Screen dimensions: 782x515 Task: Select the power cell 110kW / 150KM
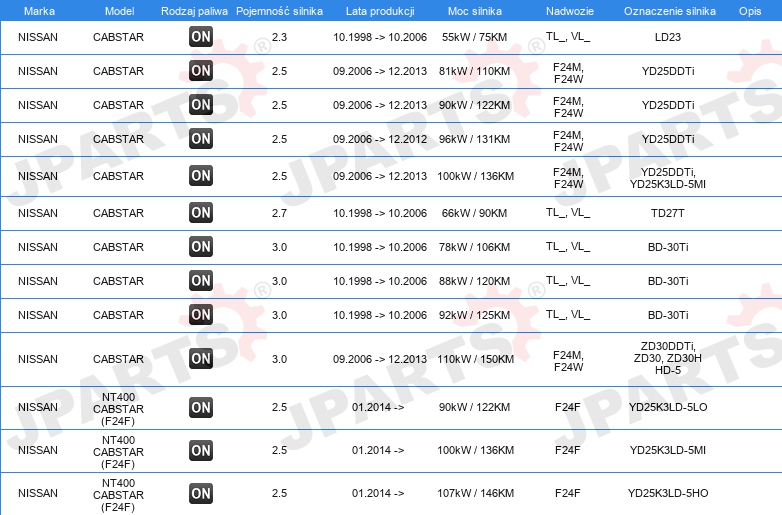[x=475, y=359]
